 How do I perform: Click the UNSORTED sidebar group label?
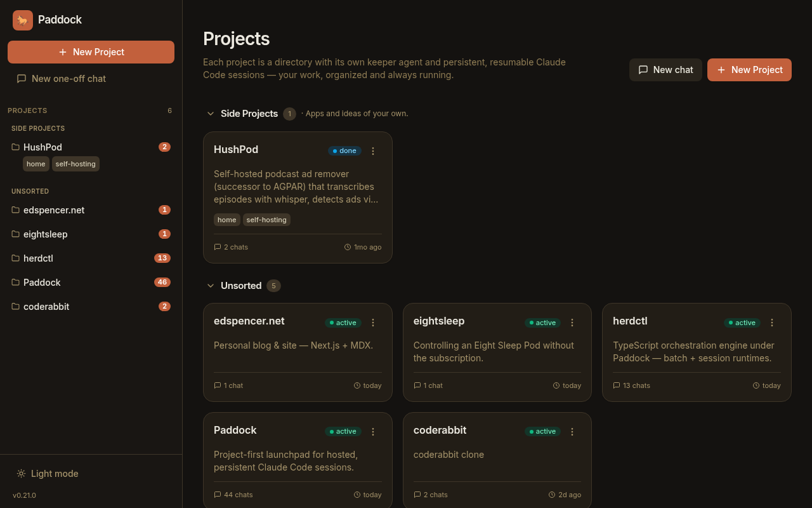[30, 191]
